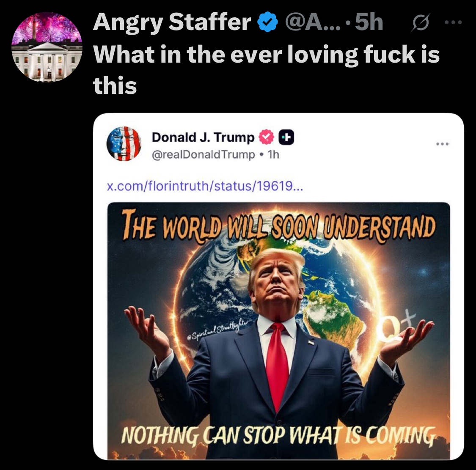476x470 pixels.
Task: Click the Angry Staffer display name
Action: [172, 22]
